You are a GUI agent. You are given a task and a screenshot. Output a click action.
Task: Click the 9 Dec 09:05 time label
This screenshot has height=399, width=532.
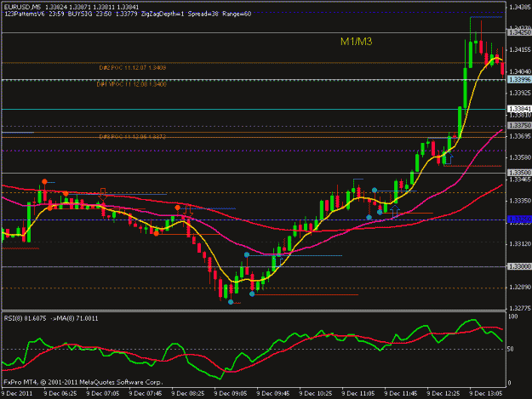[231, 394]
